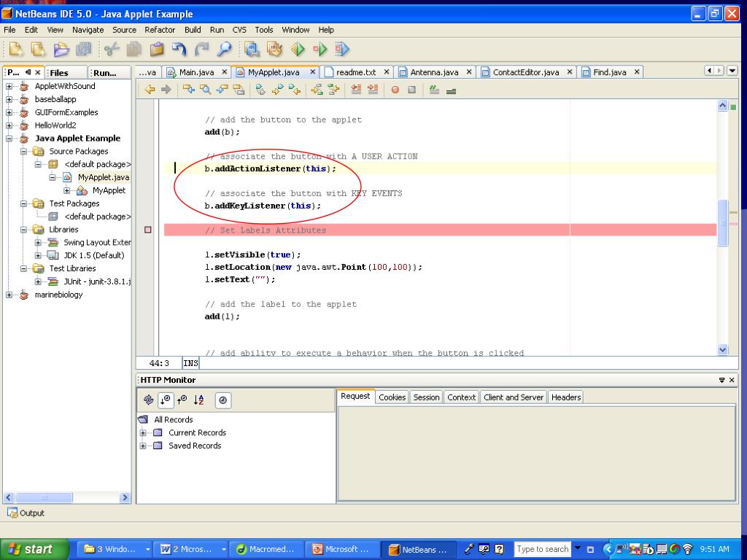Undo the last edit
The image size is (747, 560).
179,49
